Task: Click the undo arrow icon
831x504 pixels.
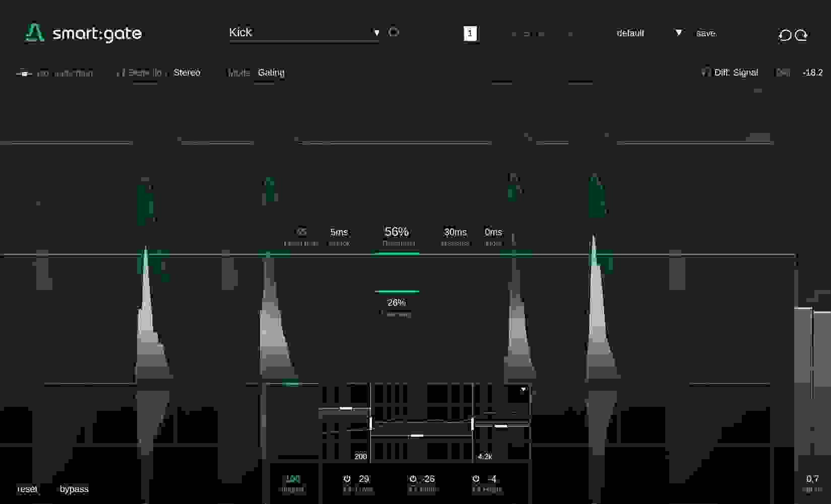Action: [x=784, y=35]
